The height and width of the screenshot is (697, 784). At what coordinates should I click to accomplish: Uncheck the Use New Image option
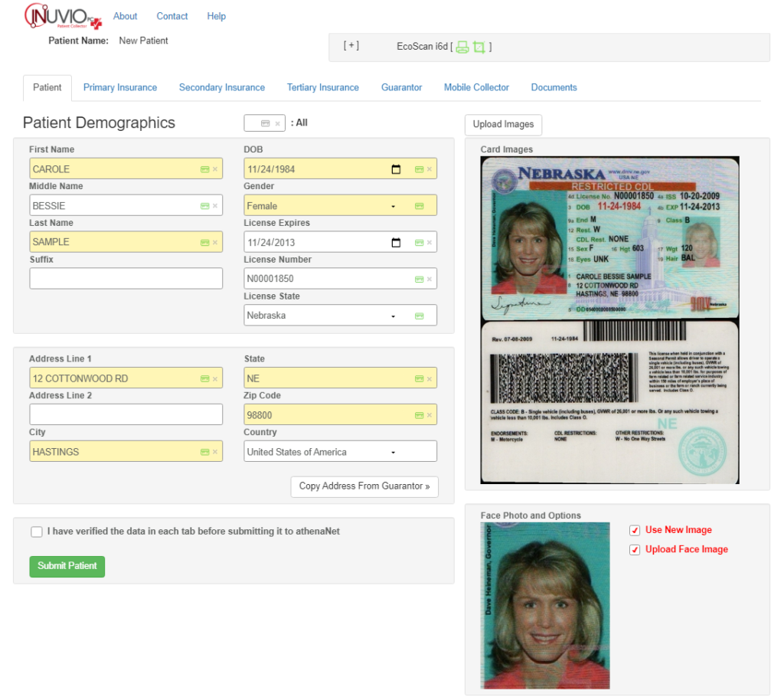(634, 529)
